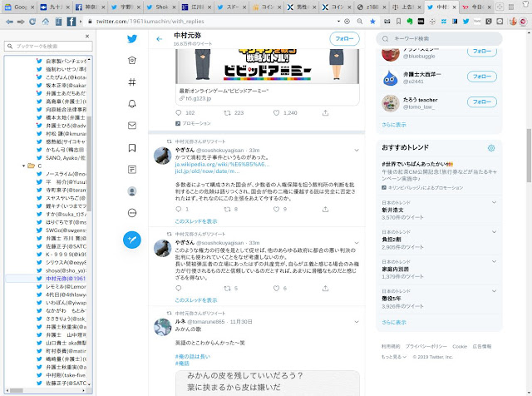Click in Twitter keyword search field
The image size is (532, 396).
(439, 39)
